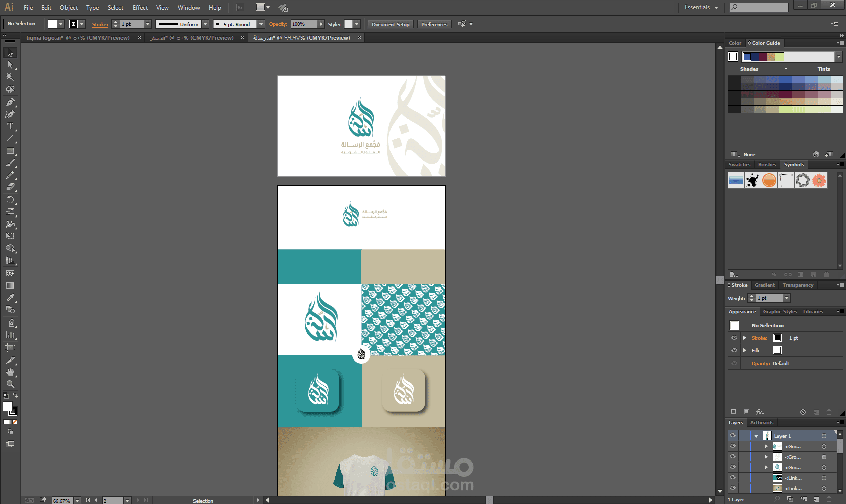Open Adobe Bridge from the menu bar
Viewport: 846px width, 504px height.
[x=240, y=8]
